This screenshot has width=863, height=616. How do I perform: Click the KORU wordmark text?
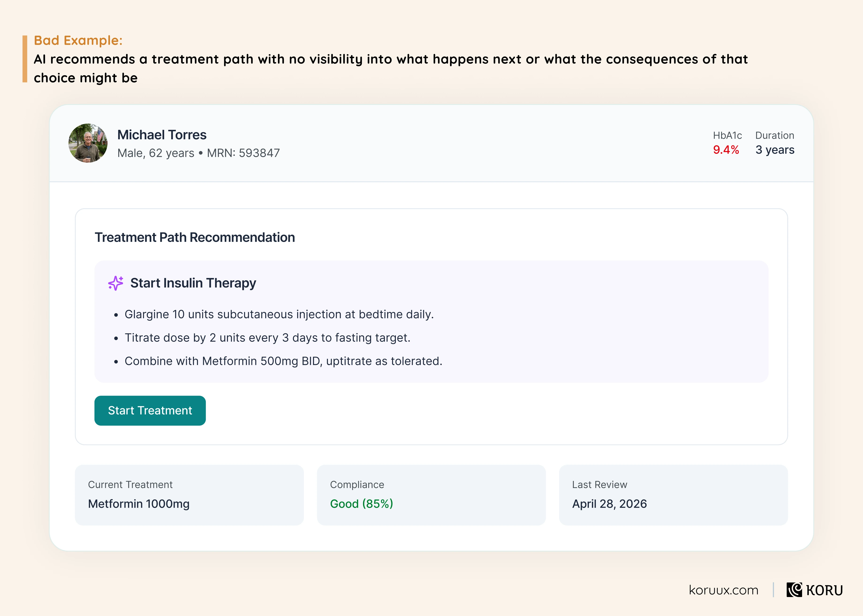pos(824,590)
